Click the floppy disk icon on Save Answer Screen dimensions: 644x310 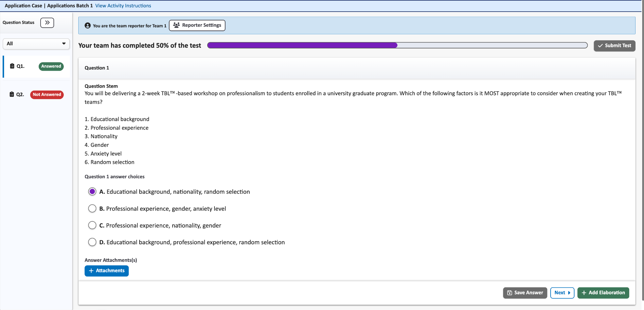pyautogui.click(x=509, y=293)
